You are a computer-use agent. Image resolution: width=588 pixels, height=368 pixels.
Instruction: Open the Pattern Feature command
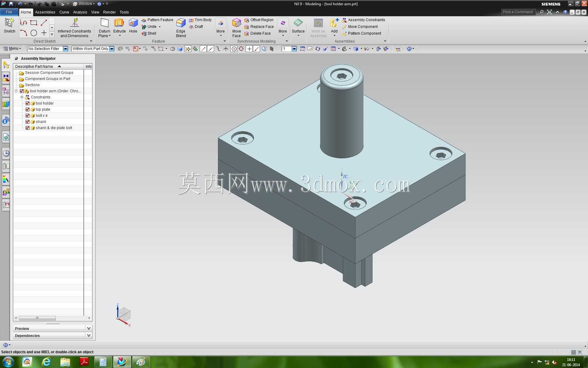pyautogui.click(x=157, y=20)
